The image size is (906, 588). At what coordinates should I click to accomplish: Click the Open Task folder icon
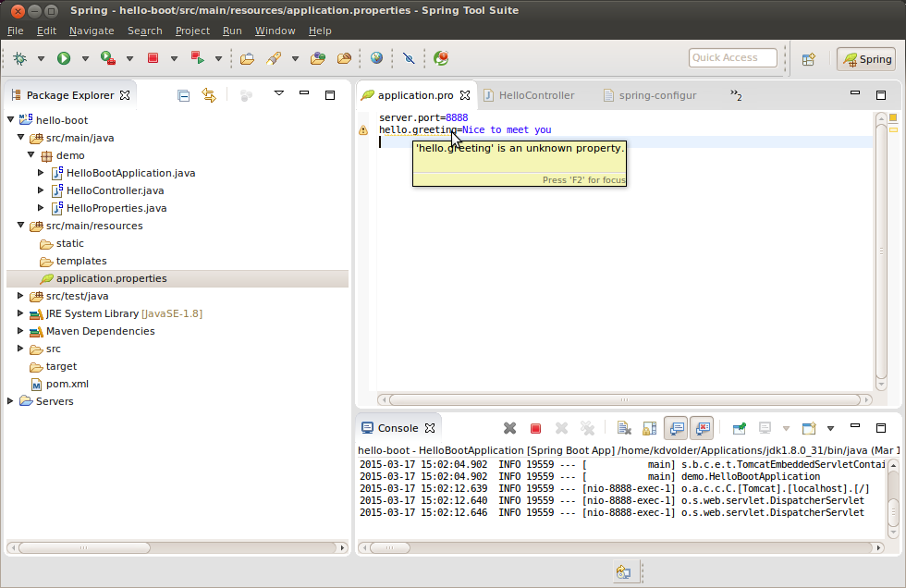point(248,58)
